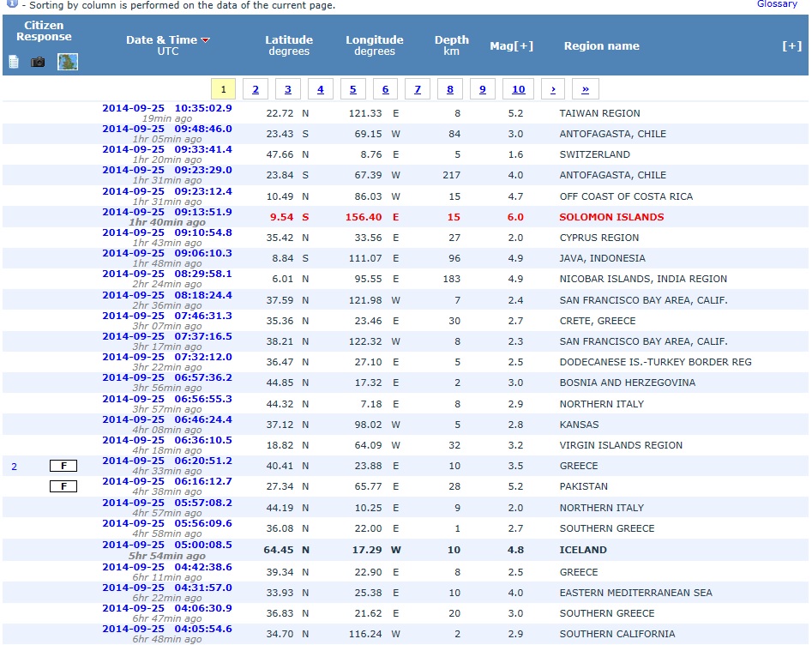Go to page 2 of results
812x645 pixels.
pyautogui.click(x=256, y=89)
